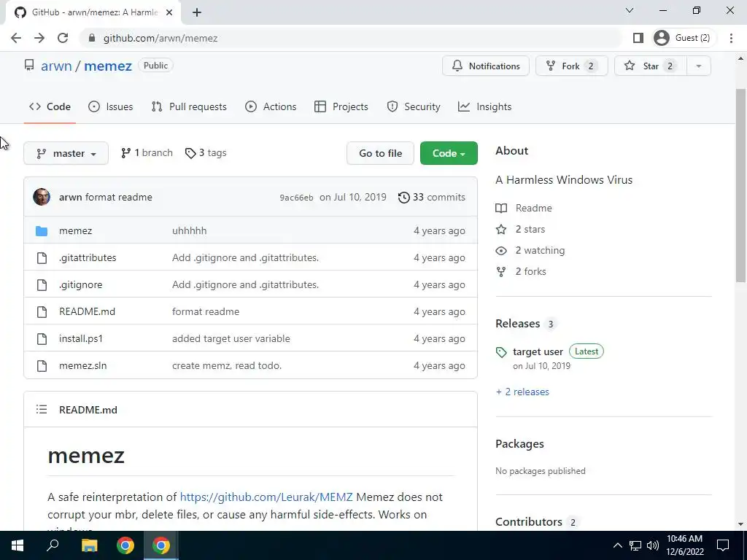Open the target user release
Viewport: 747px width, 560px height.
[538, 352]
